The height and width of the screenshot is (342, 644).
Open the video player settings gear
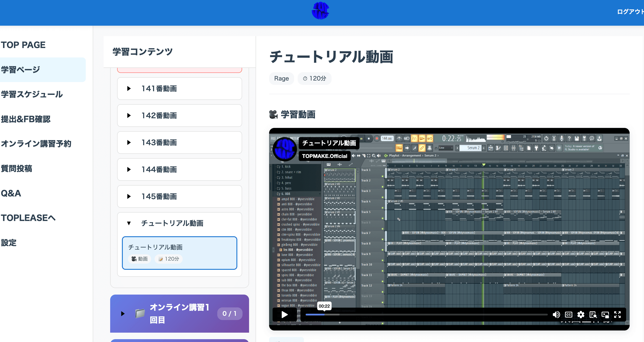581,315
